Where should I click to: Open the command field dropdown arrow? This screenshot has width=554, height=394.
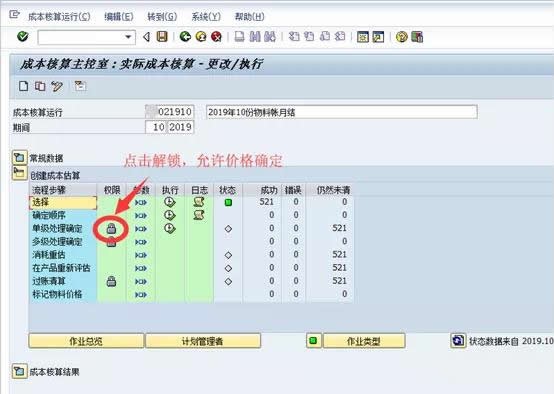(128, 37)
